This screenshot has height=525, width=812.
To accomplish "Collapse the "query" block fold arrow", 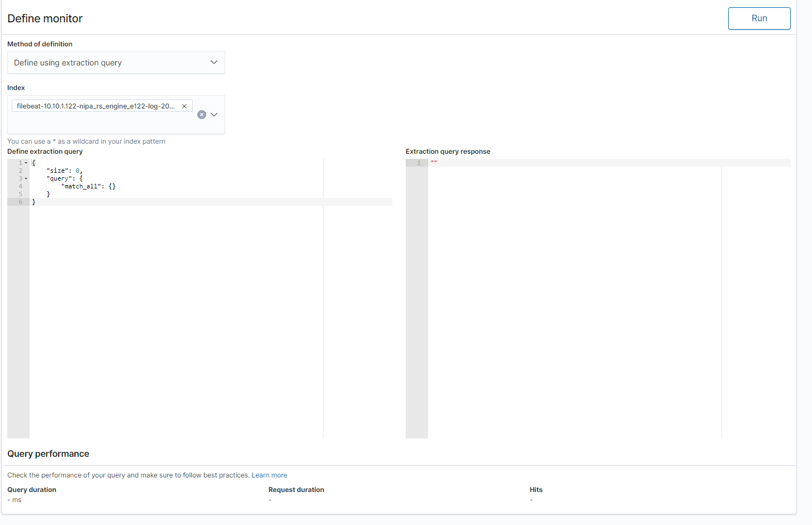I will point(26,178).
